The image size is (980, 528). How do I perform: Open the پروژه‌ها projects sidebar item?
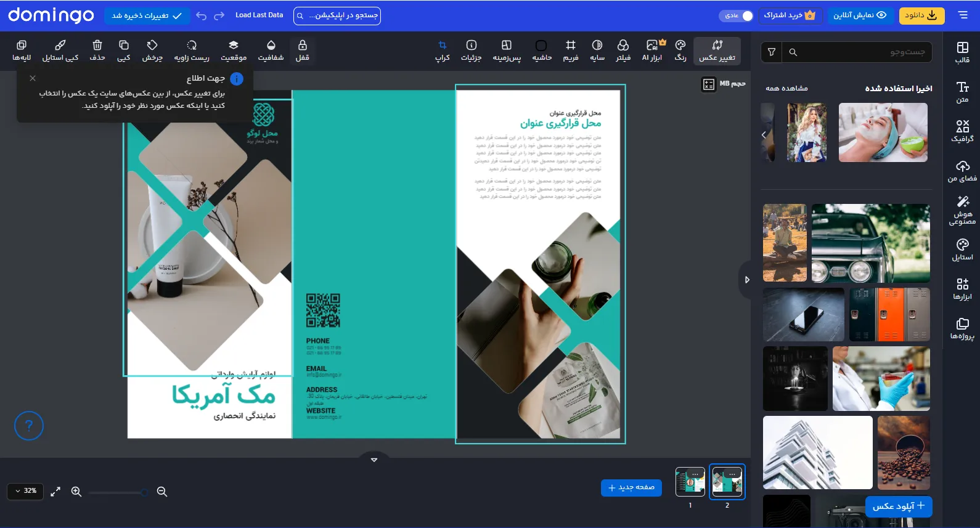(962, 328)
